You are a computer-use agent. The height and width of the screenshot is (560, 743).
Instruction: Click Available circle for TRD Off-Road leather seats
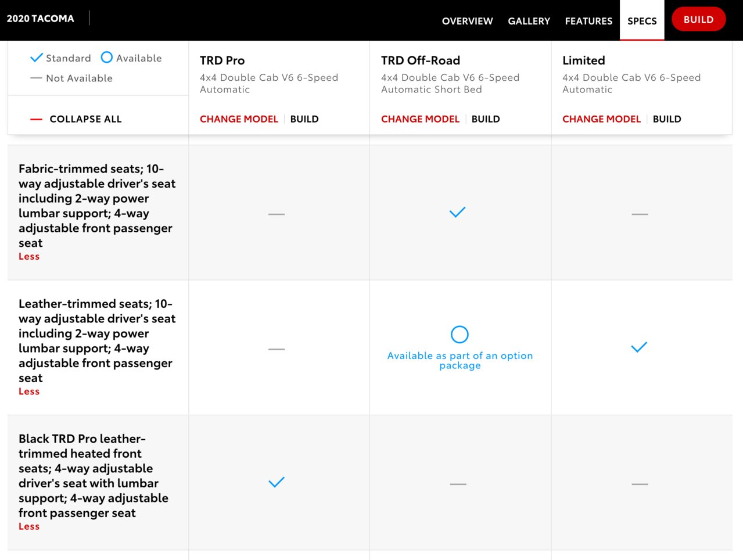(460, 334)
